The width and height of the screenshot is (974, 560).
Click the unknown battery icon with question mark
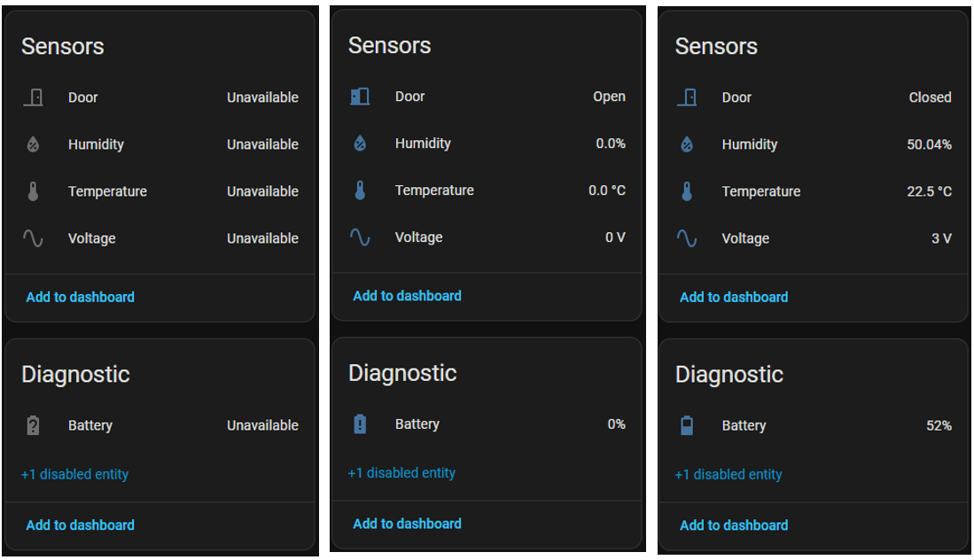click(33, 425)
